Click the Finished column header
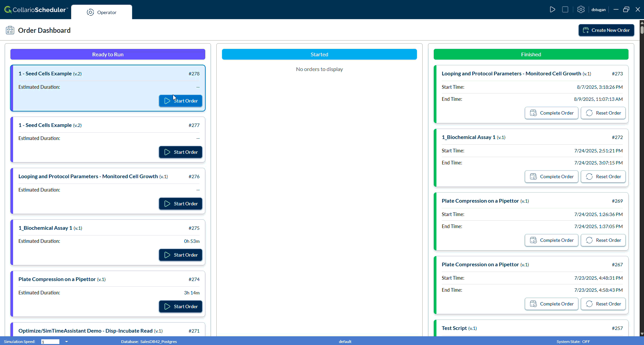 click(x=531, y=54)
